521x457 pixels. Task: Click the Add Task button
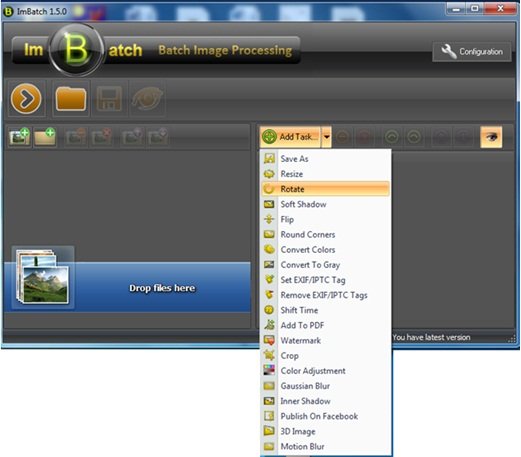(x=290, y=137)
